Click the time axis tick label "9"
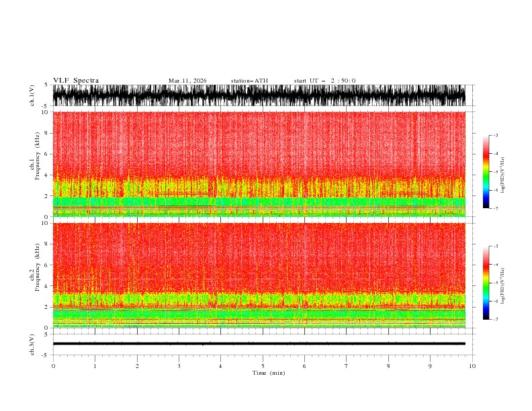The image size is (532, 411). click(430, 366)
